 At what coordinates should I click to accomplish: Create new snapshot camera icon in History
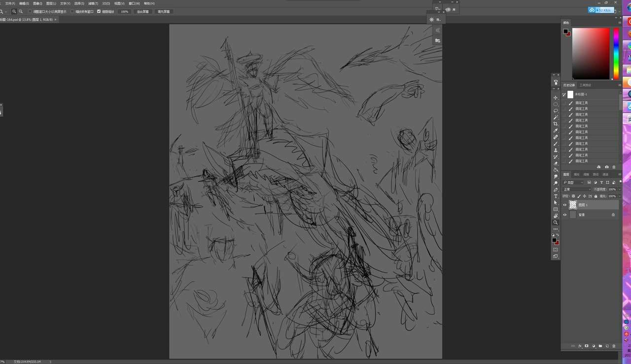click(606, 167)
